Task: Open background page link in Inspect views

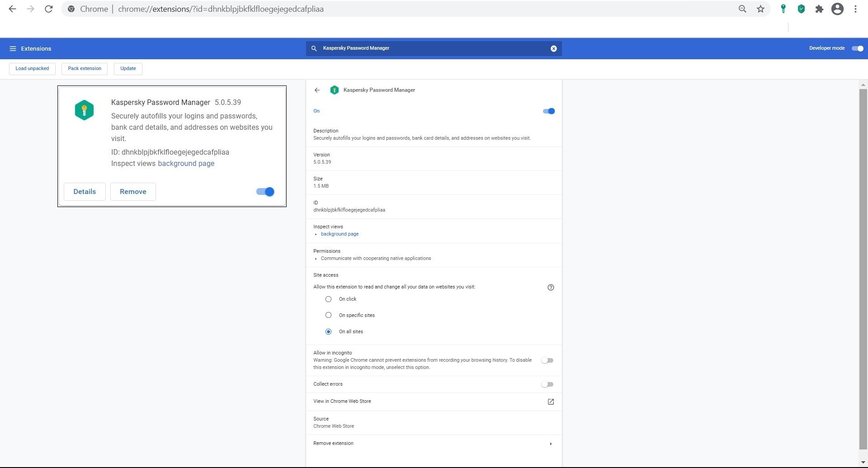Action: coord(340,234)
